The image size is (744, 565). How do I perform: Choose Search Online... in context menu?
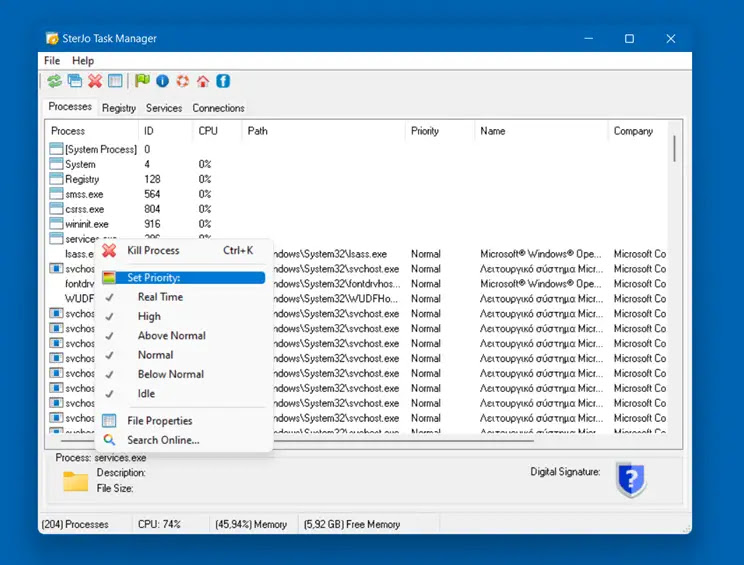pos(183,440)
